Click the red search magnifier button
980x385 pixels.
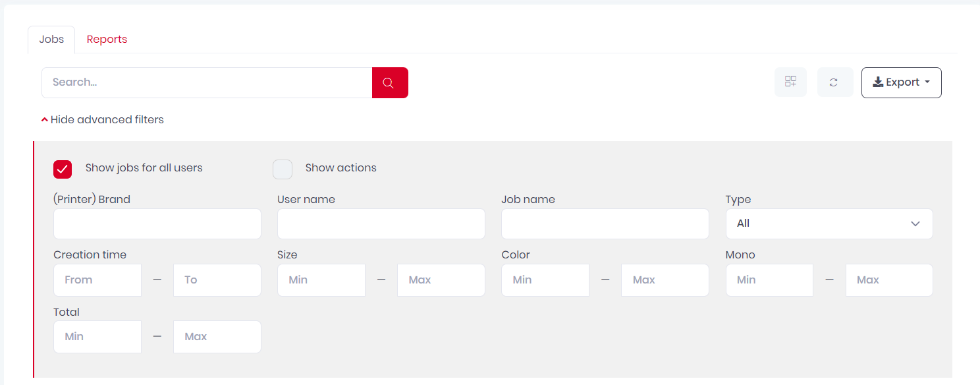click(x=390, y=82)
